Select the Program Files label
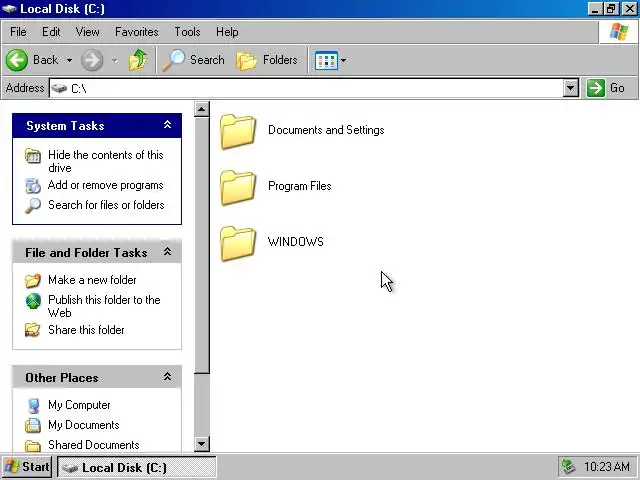The height and width of the screenshot is (480, 640). tap(300, 186)
